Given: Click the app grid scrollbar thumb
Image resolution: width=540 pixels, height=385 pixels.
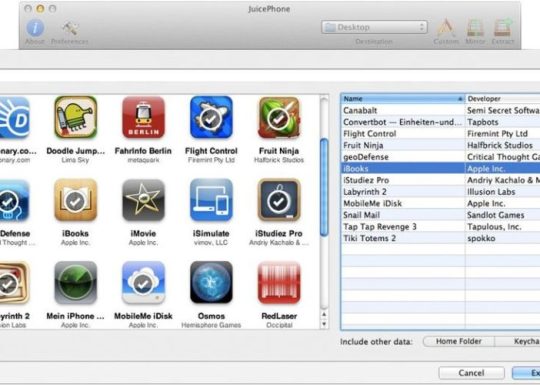Looking at the screenshot, I should point(324,187).
